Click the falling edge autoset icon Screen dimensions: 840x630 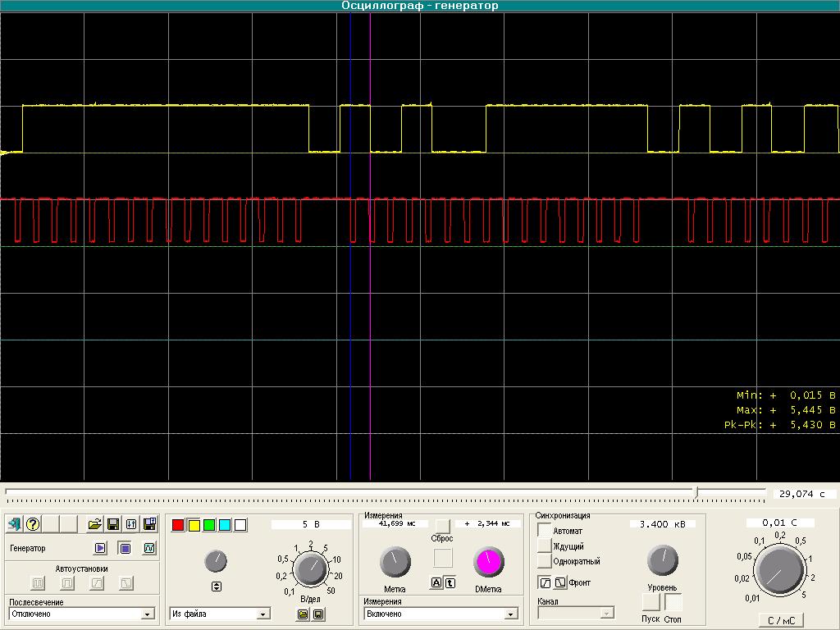click(x=126, y=582)
